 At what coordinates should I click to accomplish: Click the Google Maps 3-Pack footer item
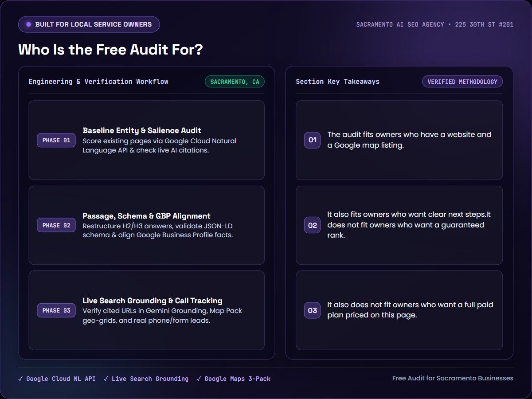[x=233, y=379]
